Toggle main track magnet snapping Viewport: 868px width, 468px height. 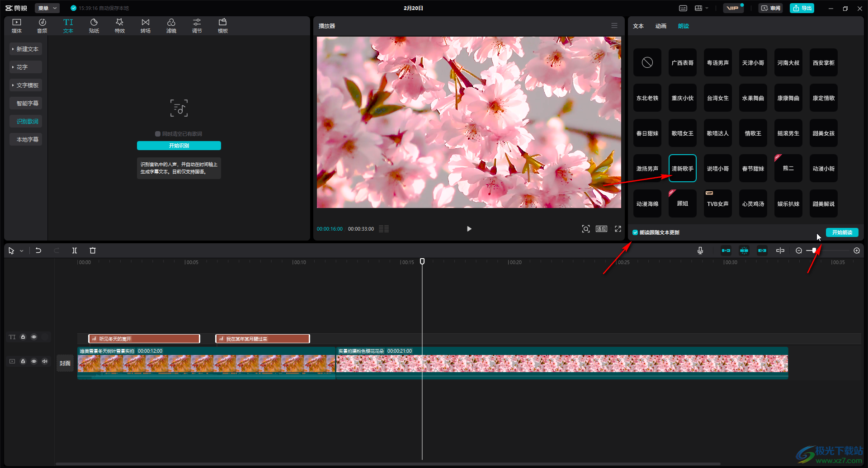pyautogui.click(x=726, y=251)
